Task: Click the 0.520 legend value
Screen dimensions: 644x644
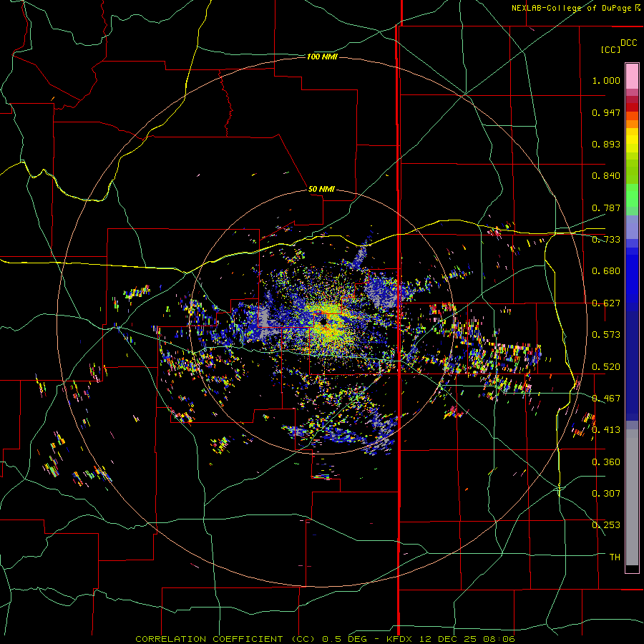Action: [606, 367]
